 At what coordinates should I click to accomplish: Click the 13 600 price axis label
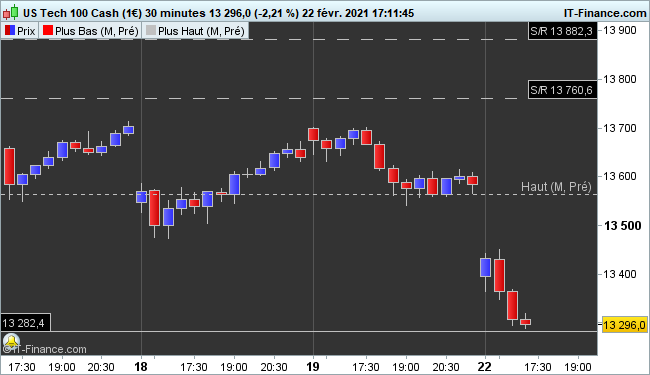tap(619, 176)
